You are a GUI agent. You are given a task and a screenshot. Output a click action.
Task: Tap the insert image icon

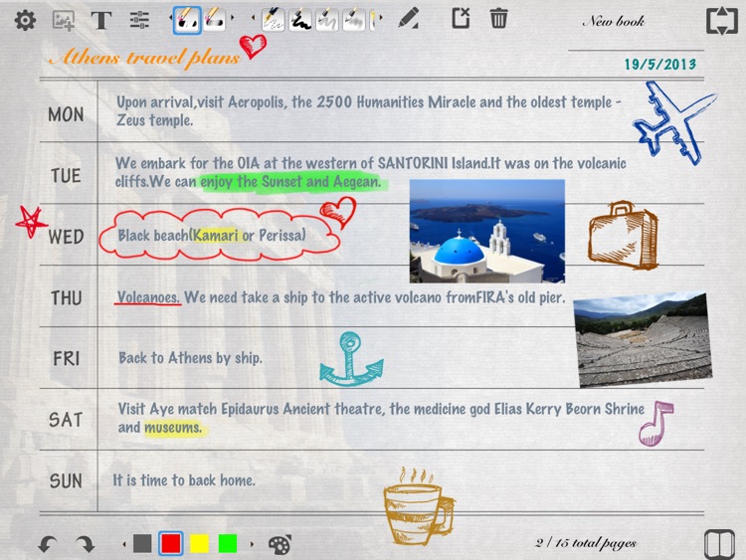tap(64, 21)
